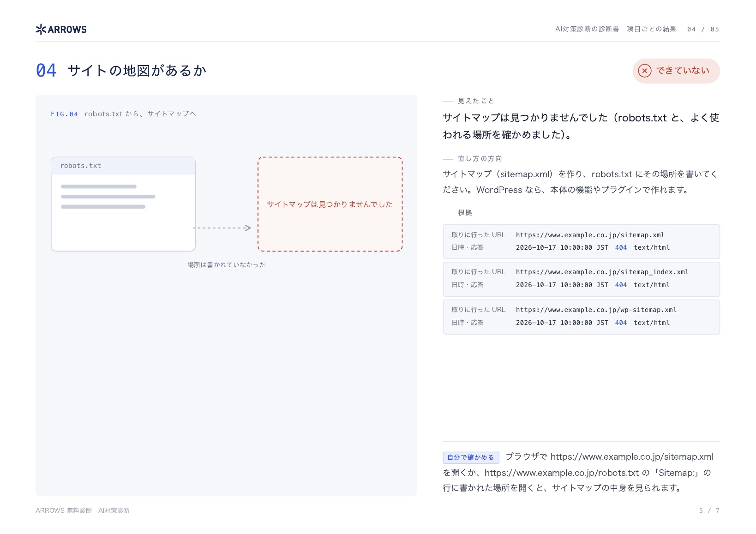
Task: Click footer text ARROWS 無料診断
Action: pyautogui.click(x=64, y=510)
